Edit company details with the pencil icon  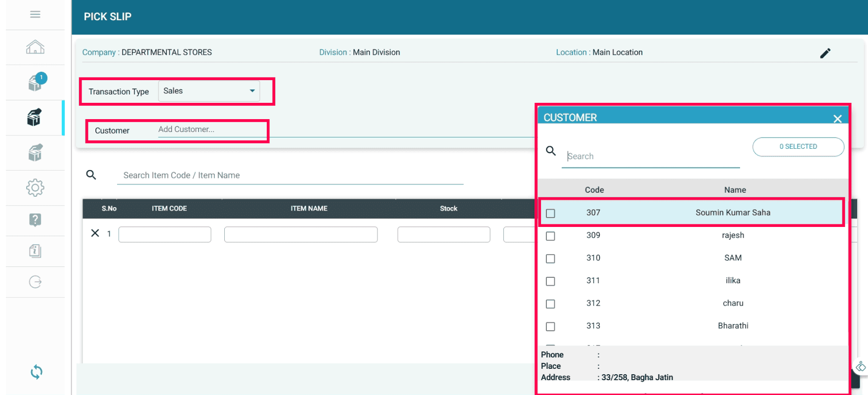[x=826, y=53]
